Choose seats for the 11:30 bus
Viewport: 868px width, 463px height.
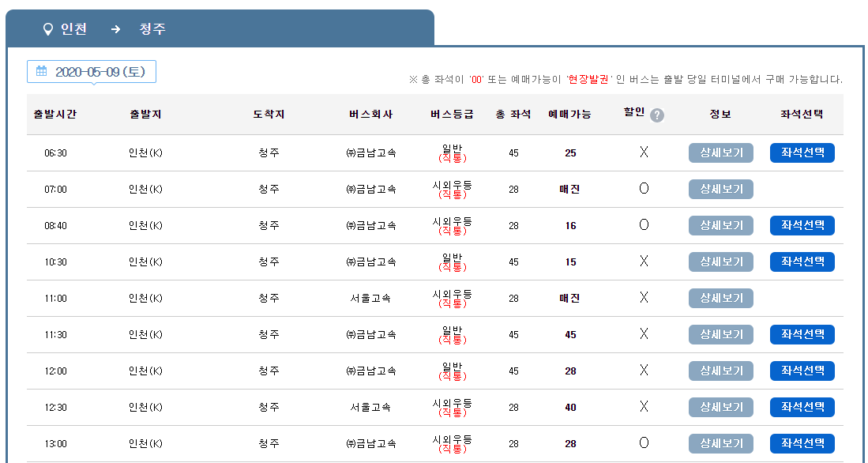click(x=802, y=334)
